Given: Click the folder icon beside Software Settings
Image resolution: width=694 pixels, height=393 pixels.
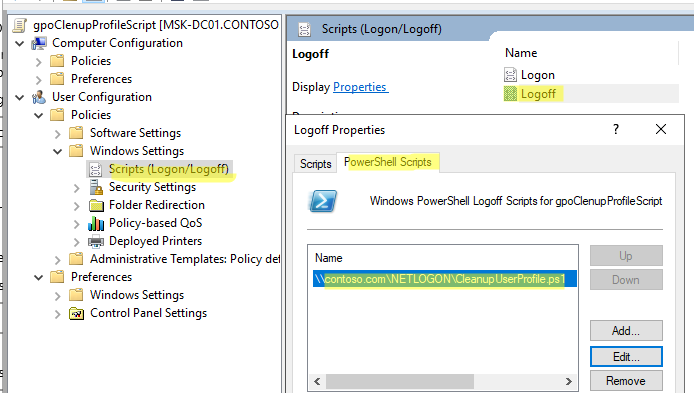Looking at the screenshot, I should (76, 133).
